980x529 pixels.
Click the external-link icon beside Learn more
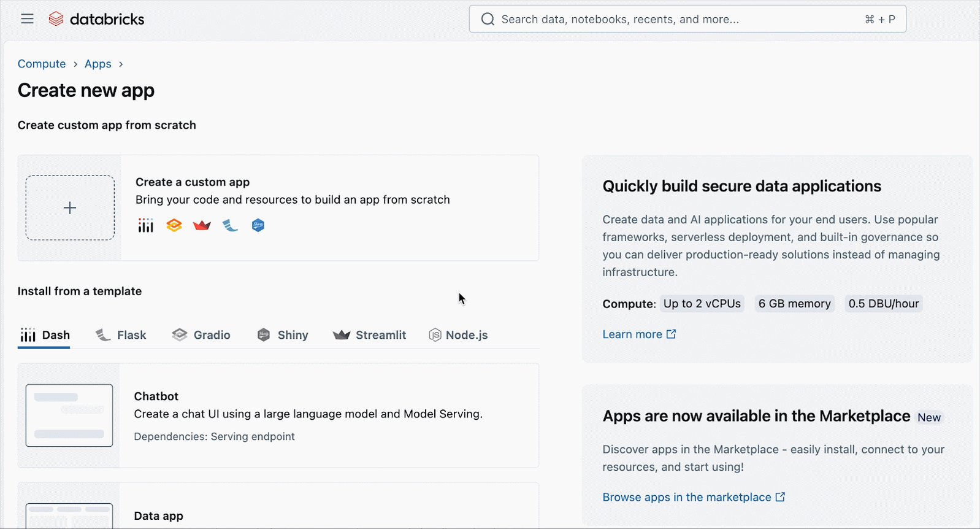click(x=672, y=334)
